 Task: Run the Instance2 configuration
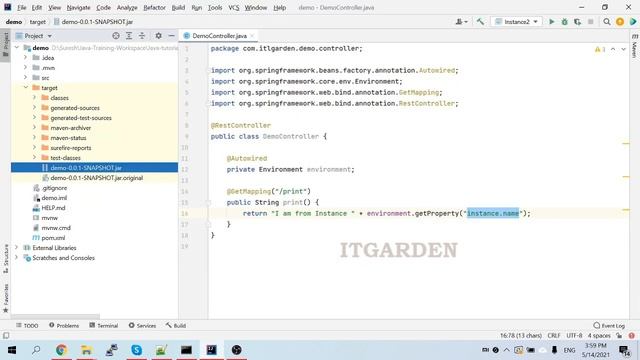click(551, 22)
